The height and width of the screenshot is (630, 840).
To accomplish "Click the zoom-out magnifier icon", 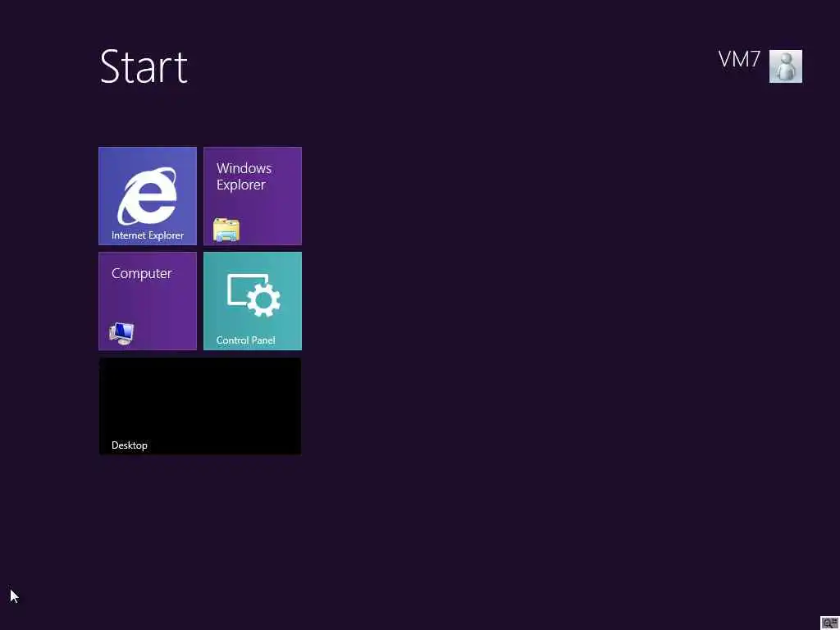I will [x=829, y=623].
